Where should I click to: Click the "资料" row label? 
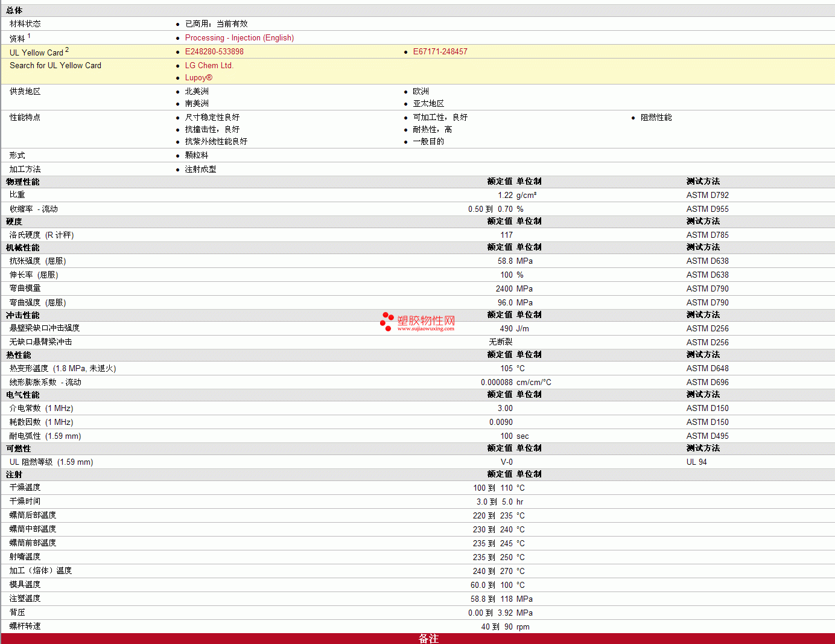pyautogui.click(x=17, y=38)
